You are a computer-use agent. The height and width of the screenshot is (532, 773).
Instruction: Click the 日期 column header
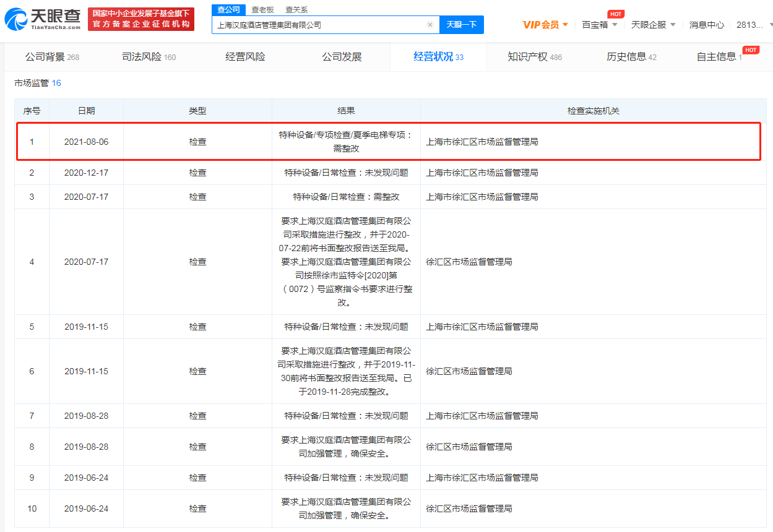86,111
